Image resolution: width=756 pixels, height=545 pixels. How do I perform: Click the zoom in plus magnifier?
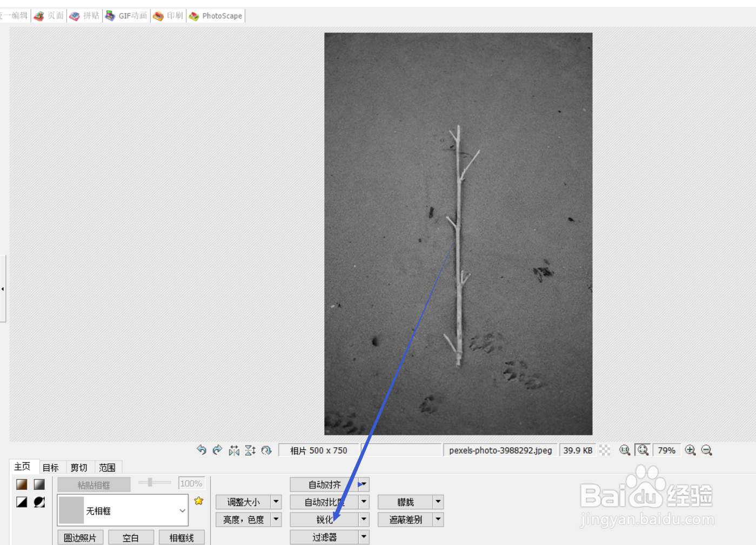(691, 450)
